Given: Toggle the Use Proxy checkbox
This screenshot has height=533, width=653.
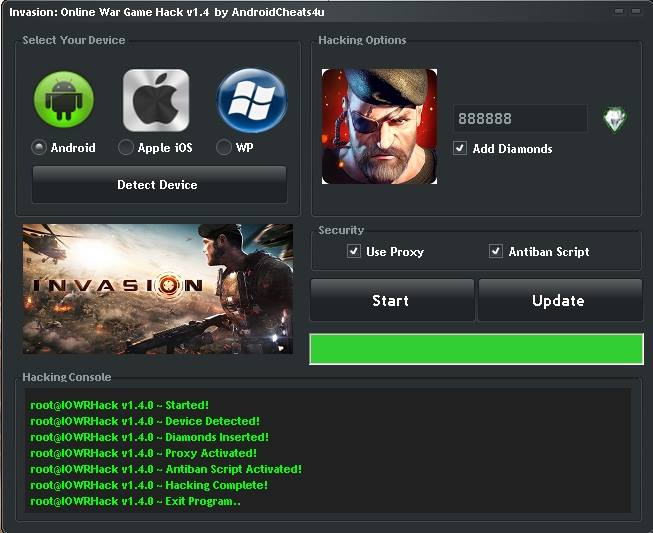Looking at the screenshot, I should 354,251.
